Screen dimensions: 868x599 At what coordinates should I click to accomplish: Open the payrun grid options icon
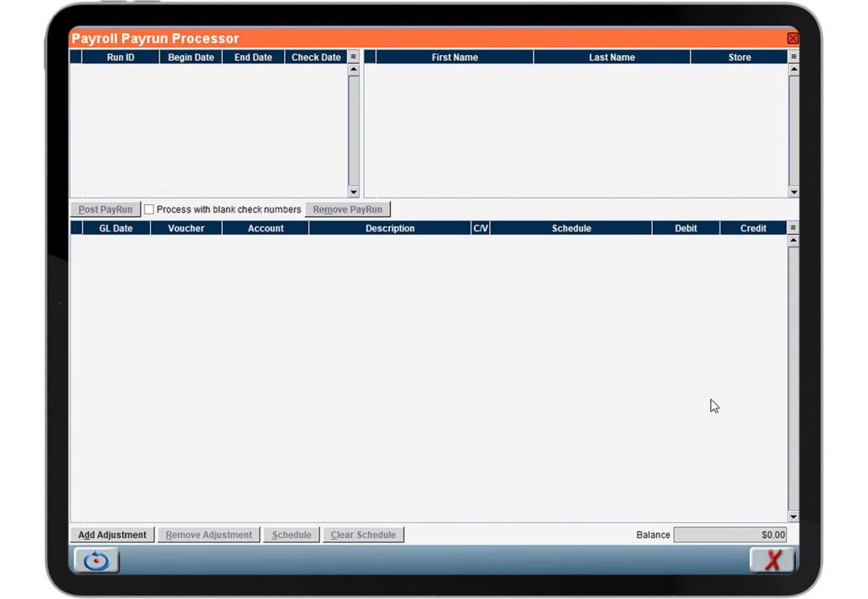click(352, 56)
